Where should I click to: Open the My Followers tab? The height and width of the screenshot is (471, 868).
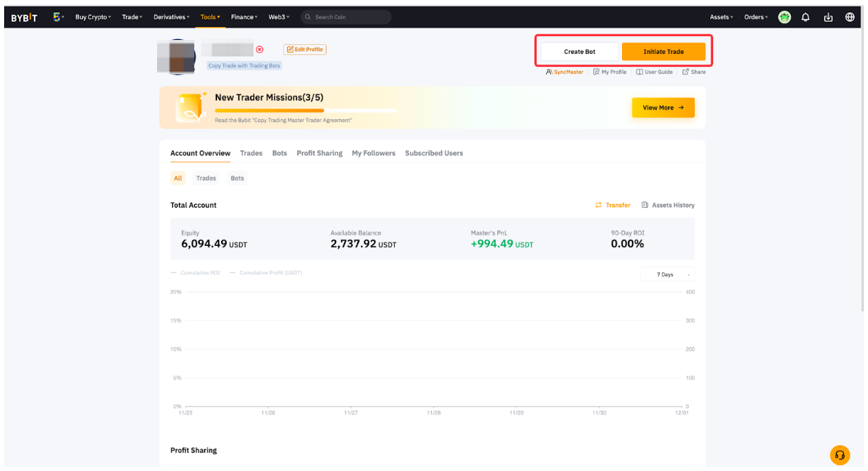[x=373, y=153]
